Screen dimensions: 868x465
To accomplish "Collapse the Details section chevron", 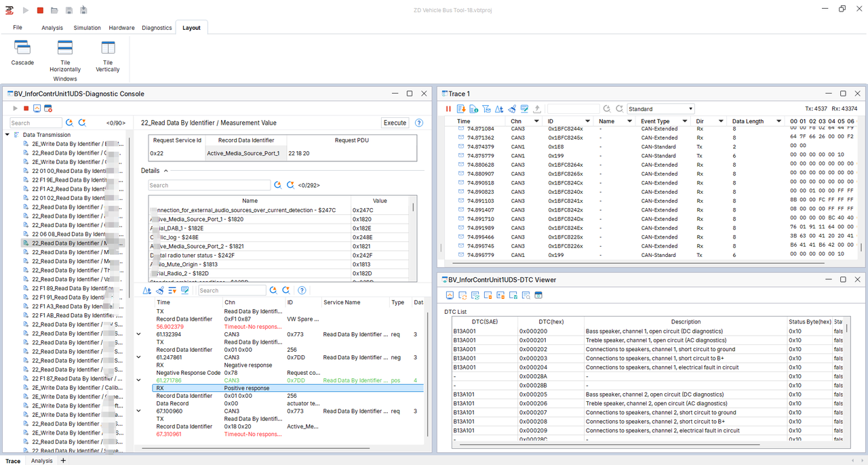I will coord(166,171).
